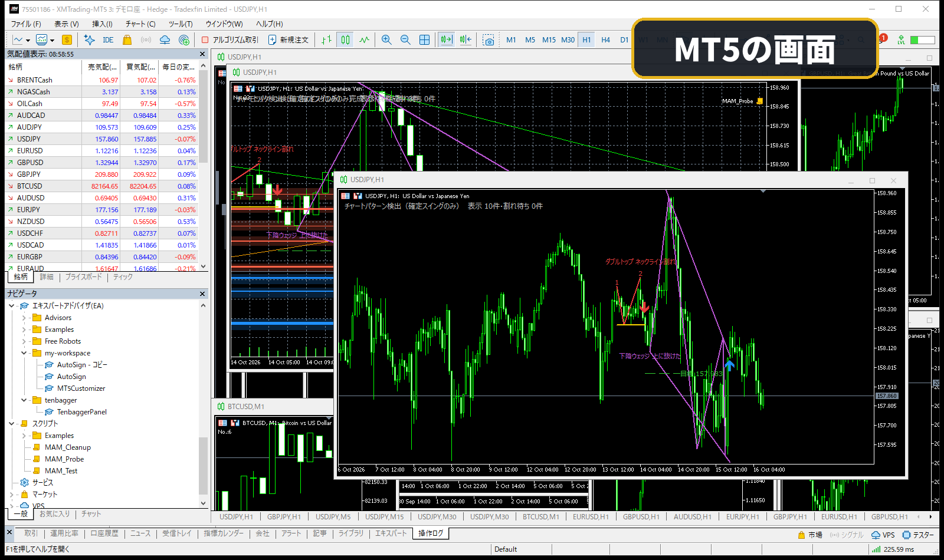Switch chart to line chart style
This screenshot has height=560, width=944.
pos(364,40)
